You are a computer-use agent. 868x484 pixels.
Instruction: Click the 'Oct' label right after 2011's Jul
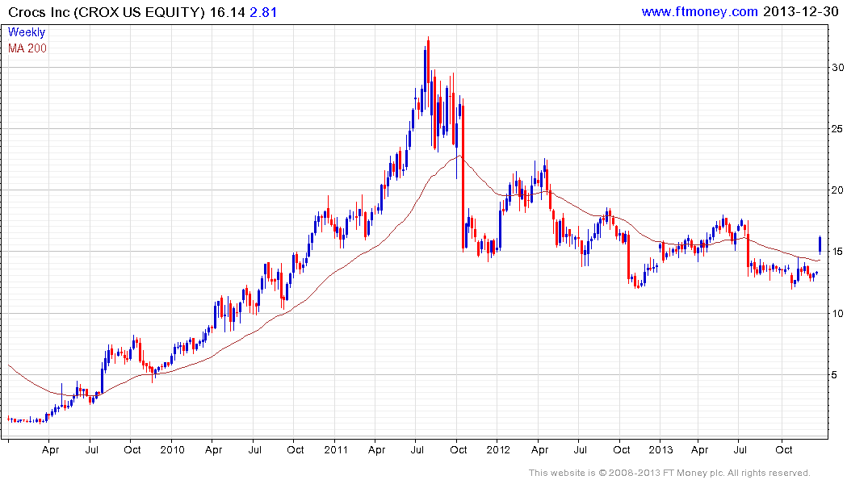(x=459, y=449)
